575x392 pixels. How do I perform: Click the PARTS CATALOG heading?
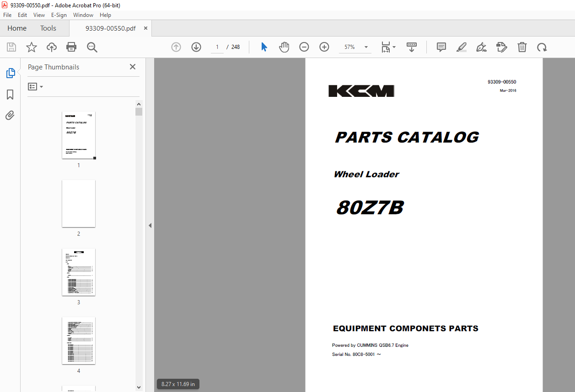pos(407,137)
